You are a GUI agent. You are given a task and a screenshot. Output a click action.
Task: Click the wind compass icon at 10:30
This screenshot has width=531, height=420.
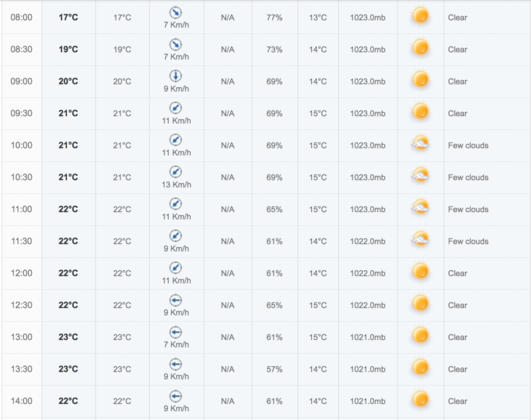176,172
